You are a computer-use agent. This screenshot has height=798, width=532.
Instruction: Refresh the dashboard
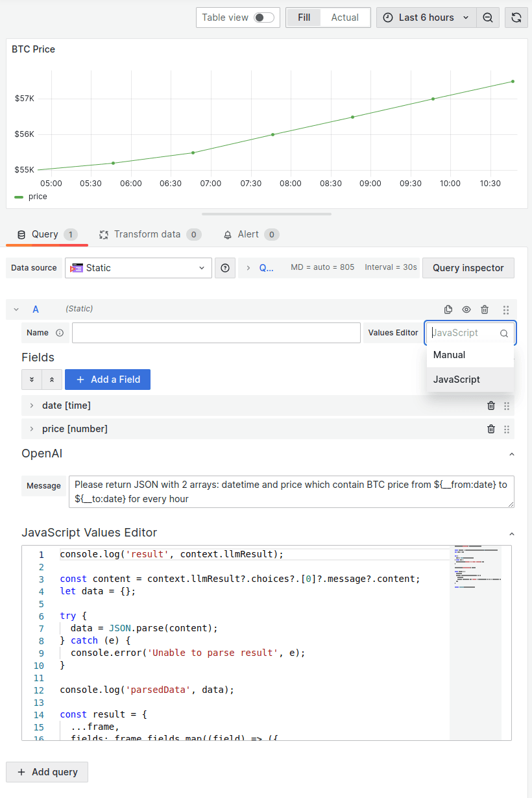(x=516, y=18)
